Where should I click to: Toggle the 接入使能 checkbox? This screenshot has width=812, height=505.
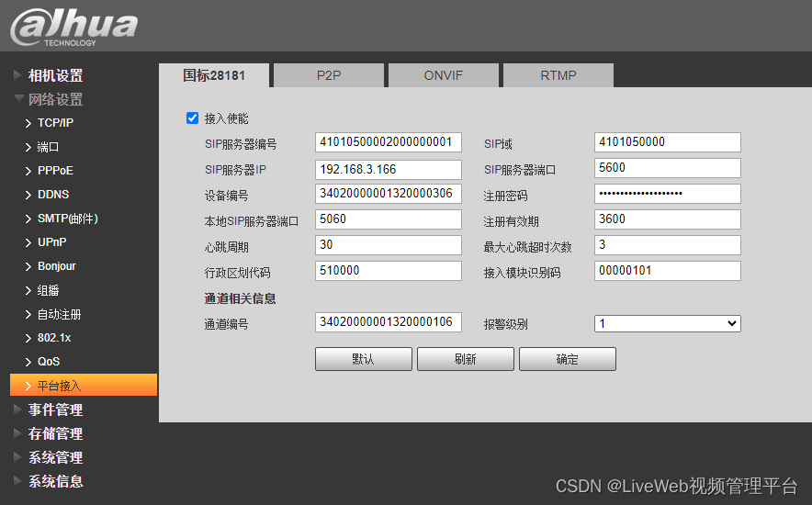(x=192, y=118)
